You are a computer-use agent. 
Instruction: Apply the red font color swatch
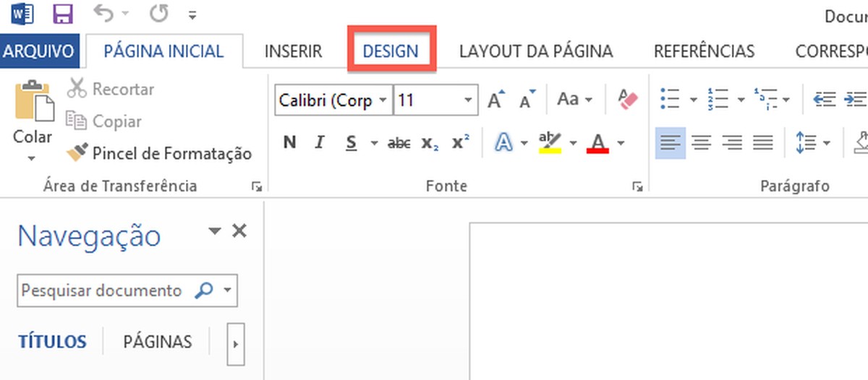[597, 143]
